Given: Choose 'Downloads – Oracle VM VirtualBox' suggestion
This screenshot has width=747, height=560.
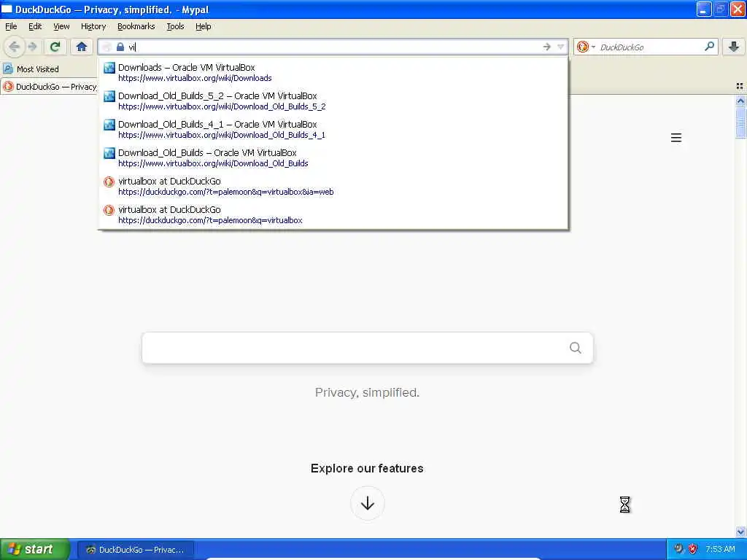Looking at the screenshot, I should pos(333,72).
